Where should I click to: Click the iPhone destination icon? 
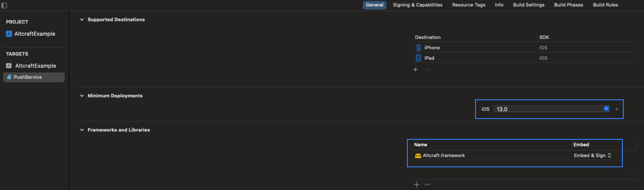[x=419, y=48]
